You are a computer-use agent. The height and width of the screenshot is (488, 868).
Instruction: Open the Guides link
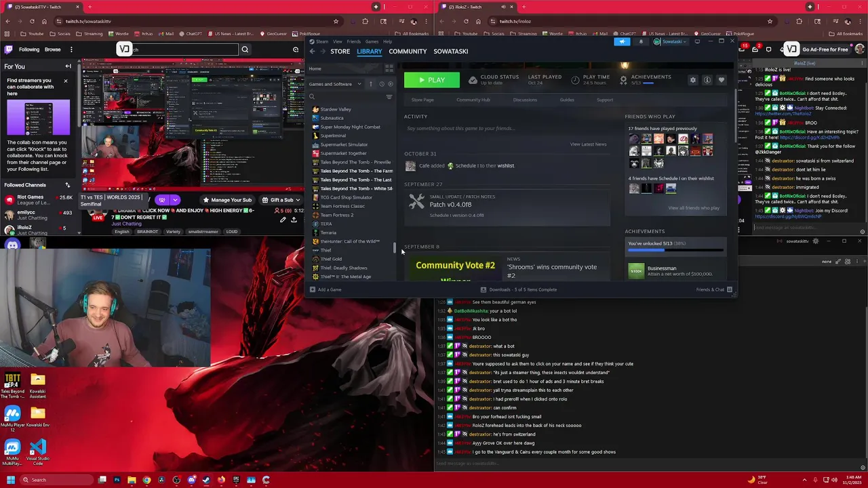(567, 100)
